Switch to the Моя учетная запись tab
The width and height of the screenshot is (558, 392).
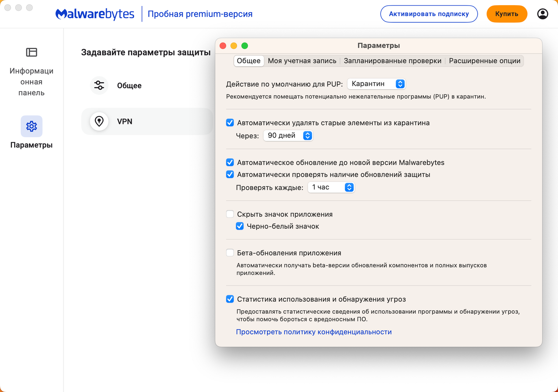[x=302, y=61]
